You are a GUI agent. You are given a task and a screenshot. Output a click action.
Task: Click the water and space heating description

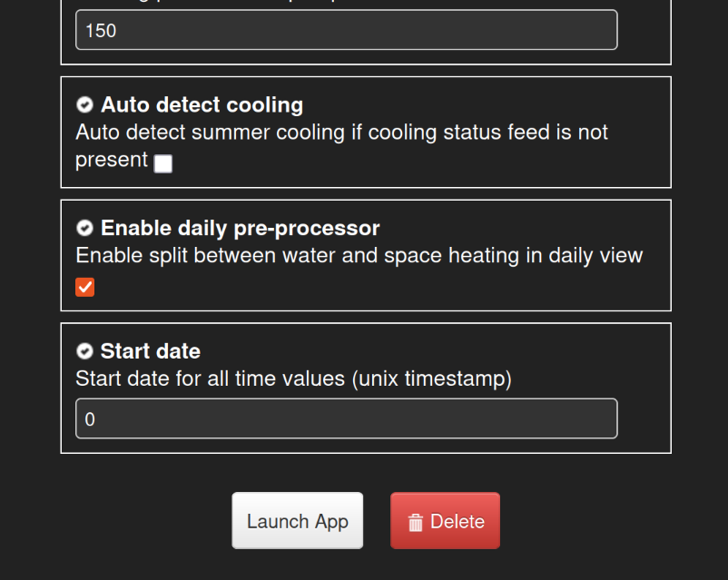tap(359, 255)
